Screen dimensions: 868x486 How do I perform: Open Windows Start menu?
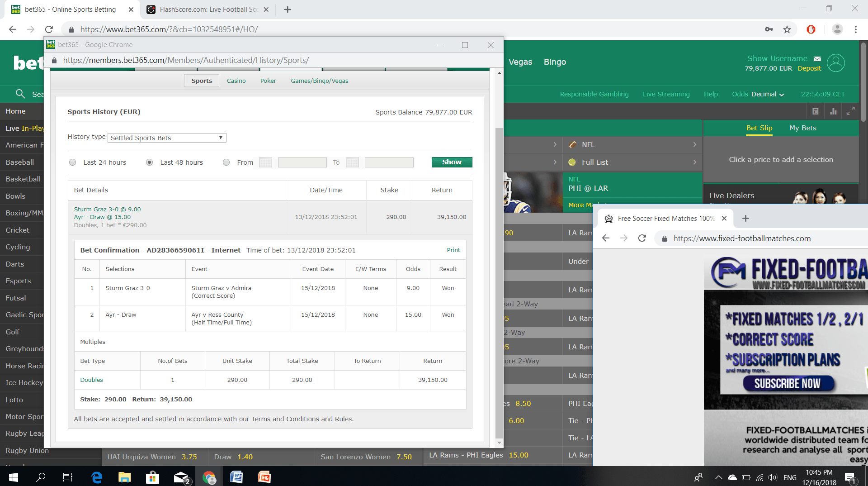tap(14, 477)
